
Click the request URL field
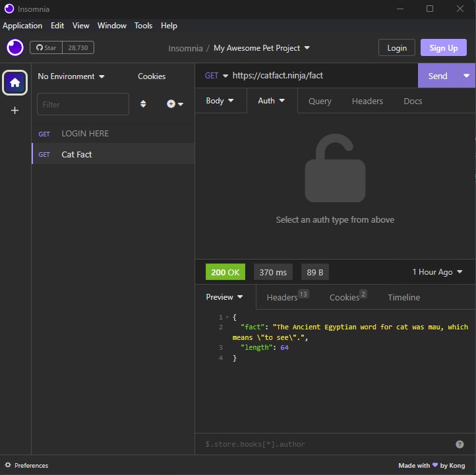click(x=323, y=76)
